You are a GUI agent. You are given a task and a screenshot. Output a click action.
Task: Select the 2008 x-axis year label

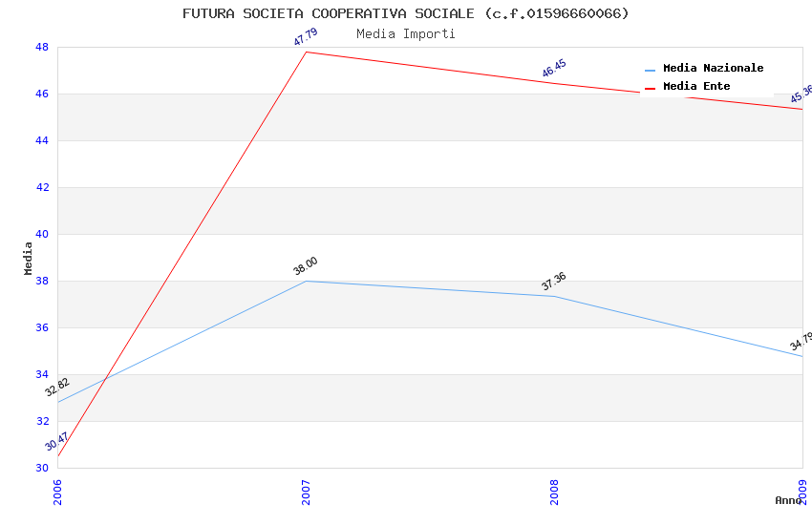[x=554, y=493]
